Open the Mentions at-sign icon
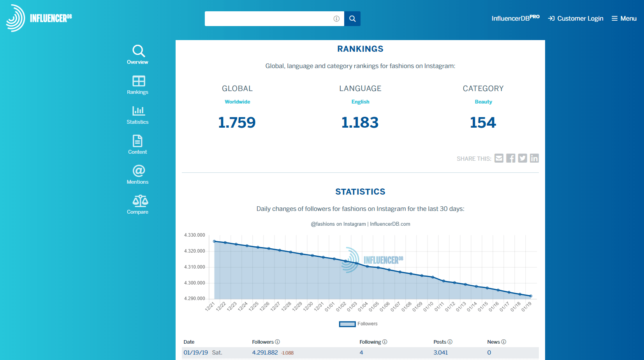The image size is (644, 360). (x=139, y=171)
